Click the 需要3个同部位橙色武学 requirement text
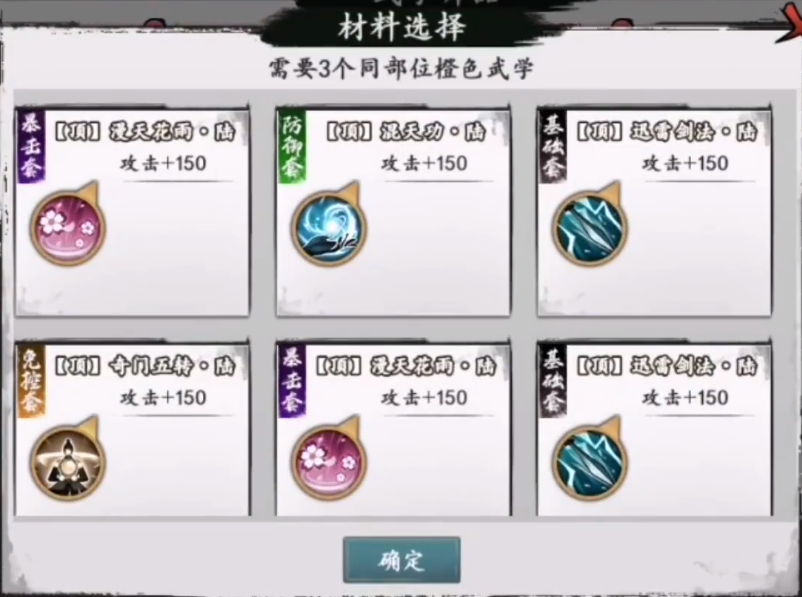802x597 pixels. (x=401, y=69)
